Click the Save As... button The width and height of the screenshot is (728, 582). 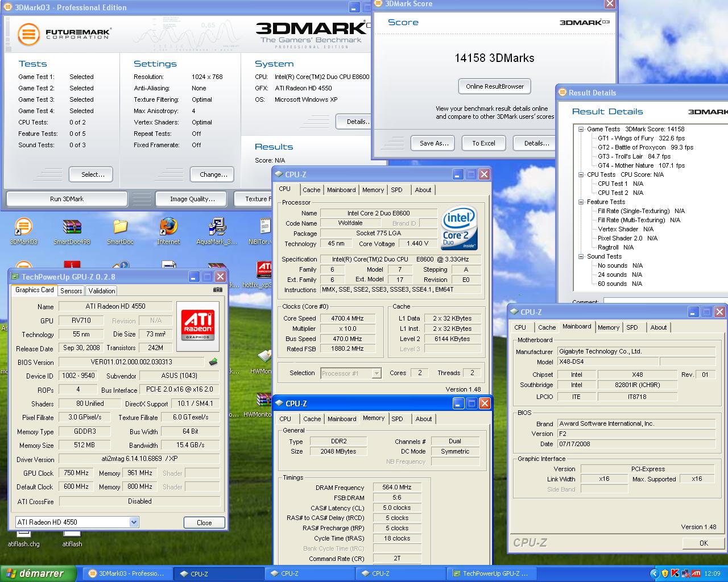[x=435, y=143]
